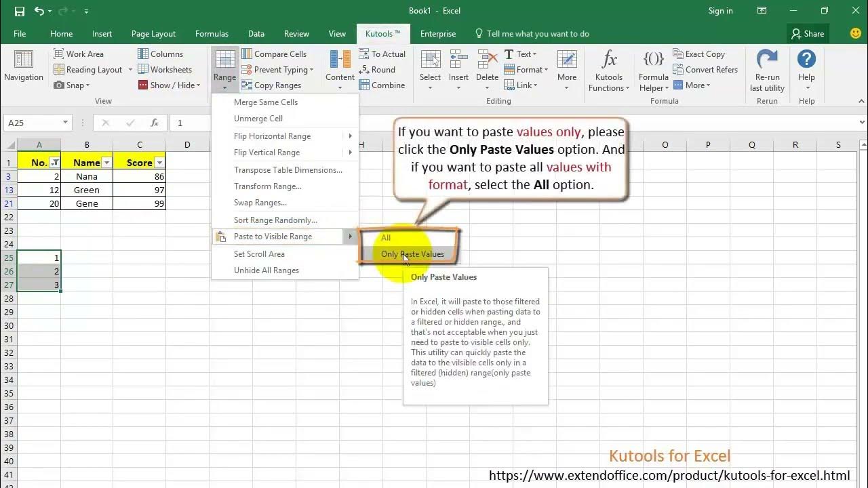Click the More icon in Editing group
The width and height of the screenshot is (868, 488).
pyautogui.click(x=567, y=60)
